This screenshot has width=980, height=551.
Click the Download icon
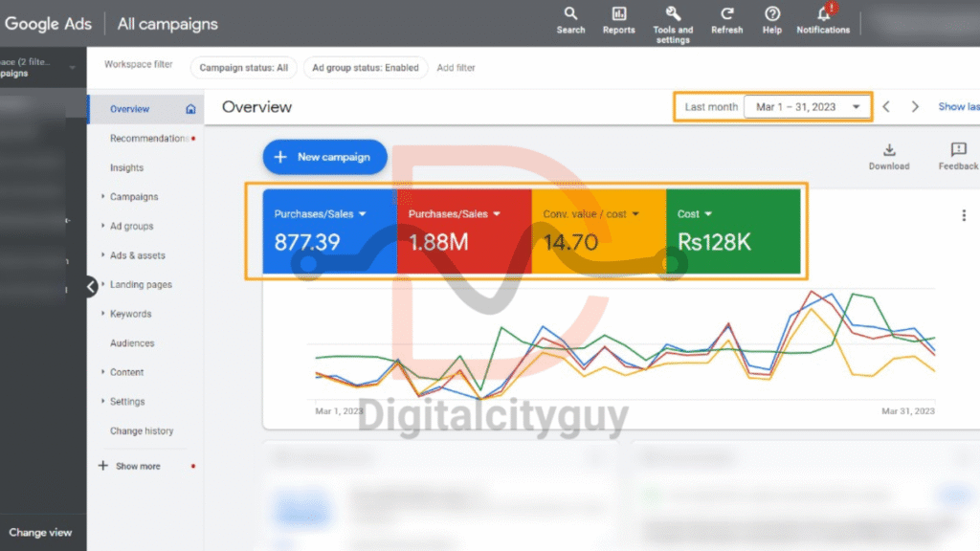point(889,150)
